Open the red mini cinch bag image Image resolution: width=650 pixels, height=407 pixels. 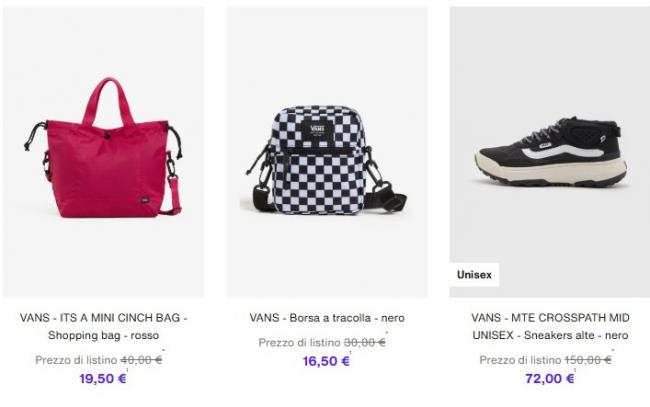tap(104, 152)
